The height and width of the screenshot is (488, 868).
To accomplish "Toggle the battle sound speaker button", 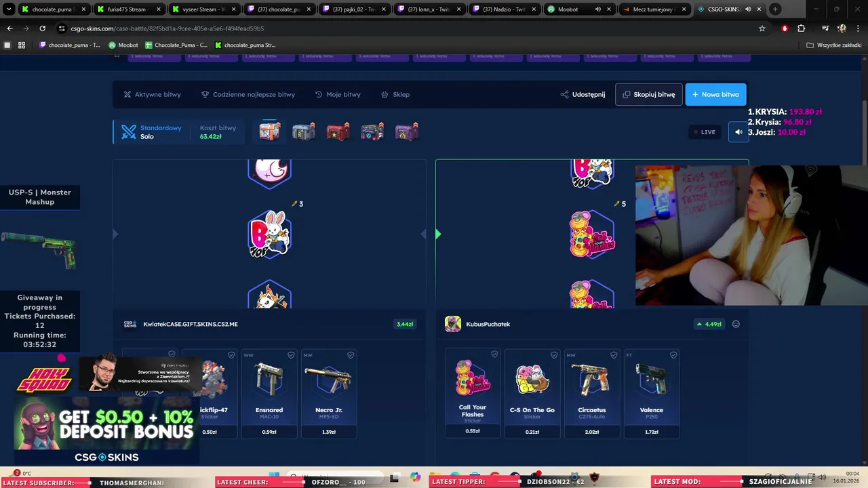I will click(738, 132).
